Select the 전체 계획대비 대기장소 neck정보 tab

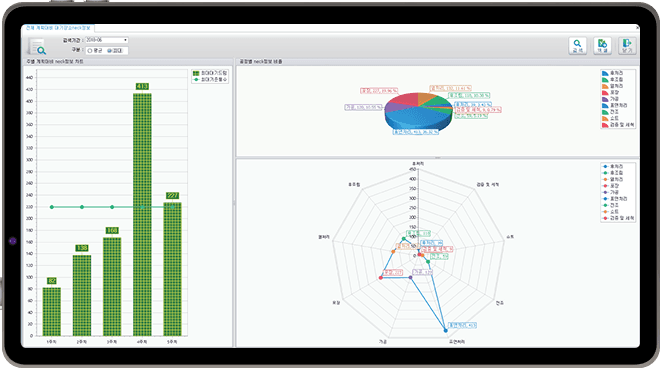point(58,28)
